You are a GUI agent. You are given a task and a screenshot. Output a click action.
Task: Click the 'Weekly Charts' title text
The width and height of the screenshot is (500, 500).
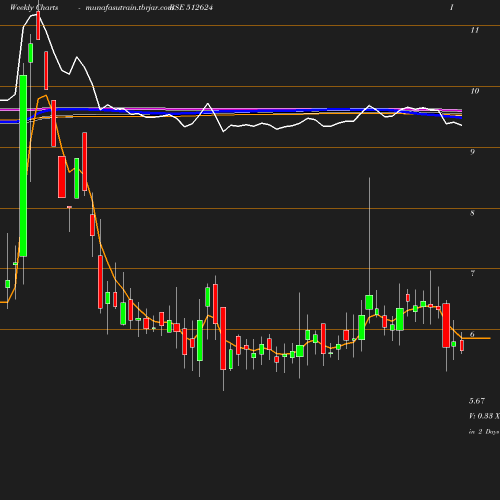click(34, 7)
